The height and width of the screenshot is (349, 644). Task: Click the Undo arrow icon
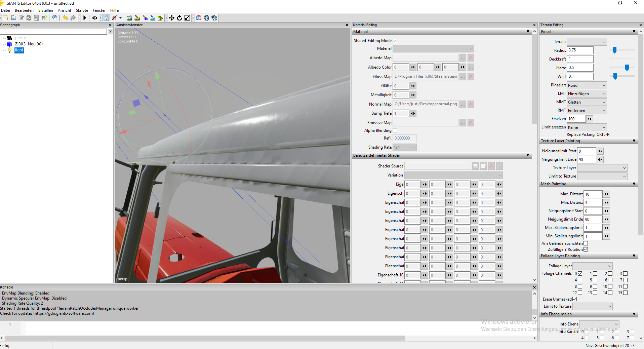pyautogui.click(x=65, y=18)
